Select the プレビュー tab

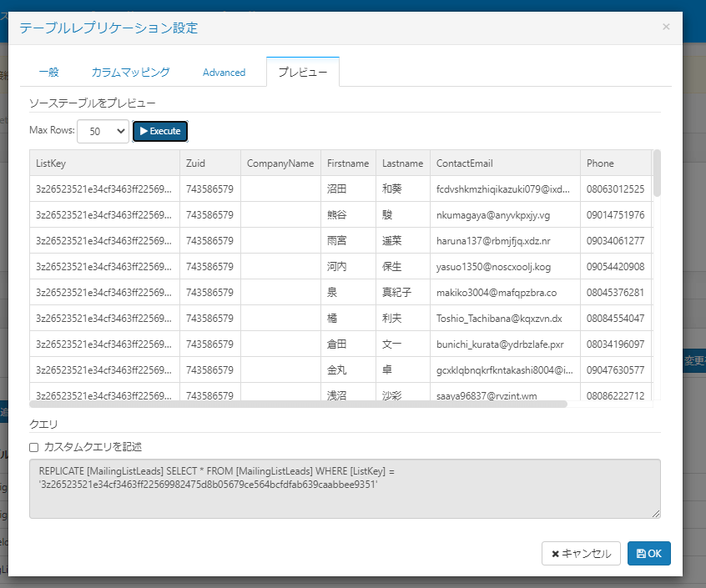302,73
